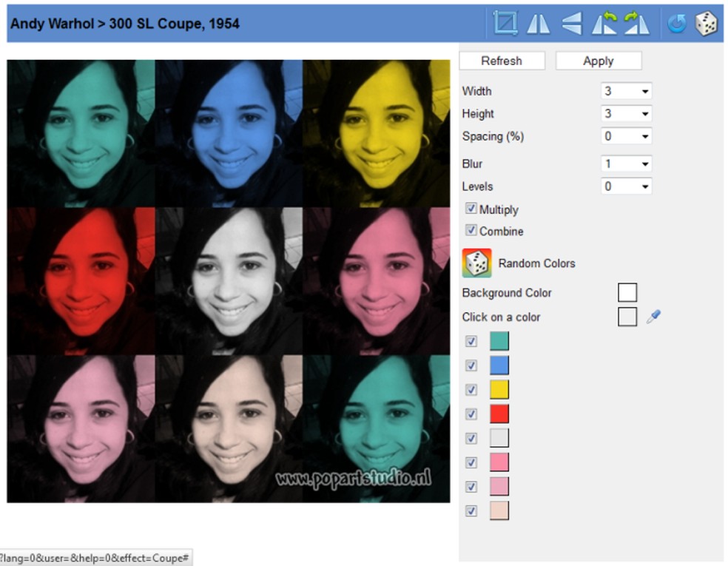Rotate the image clockwise
The image size is (728, 566).
pyautogui.click(x=638, y=23)
